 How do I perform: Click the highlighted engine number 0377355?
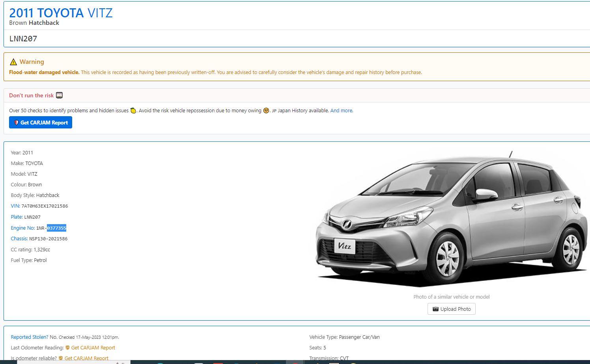[56, 228]
